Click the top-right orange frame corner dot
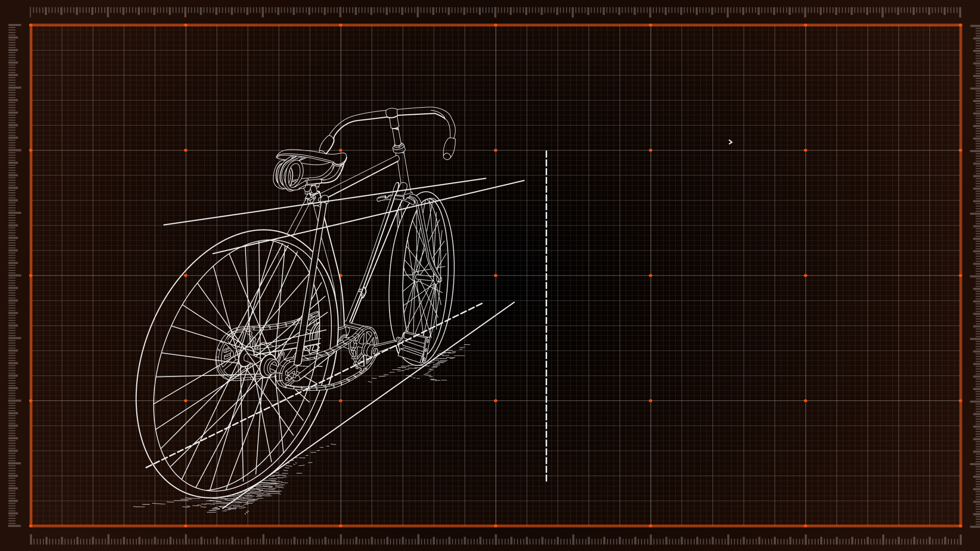The width and height of the screenshot is (980, 551). pyautogui.click(x=960, y=24)
